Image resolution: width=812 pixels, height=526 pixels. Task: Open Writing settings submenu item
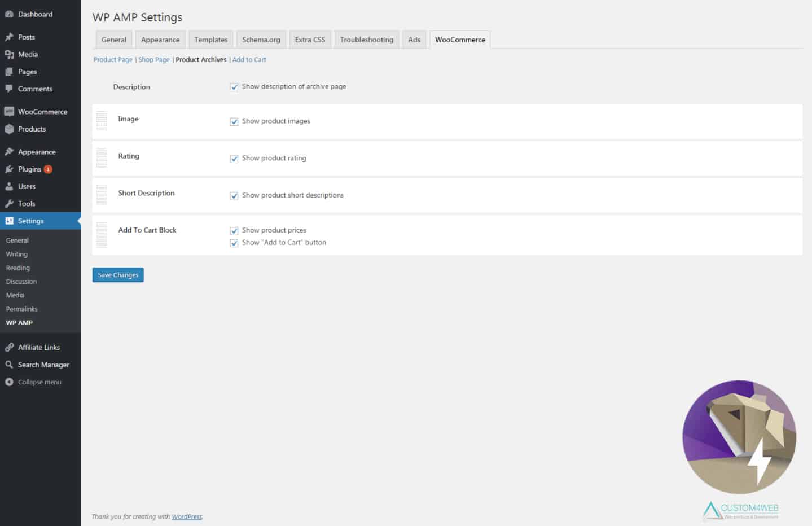17,254
